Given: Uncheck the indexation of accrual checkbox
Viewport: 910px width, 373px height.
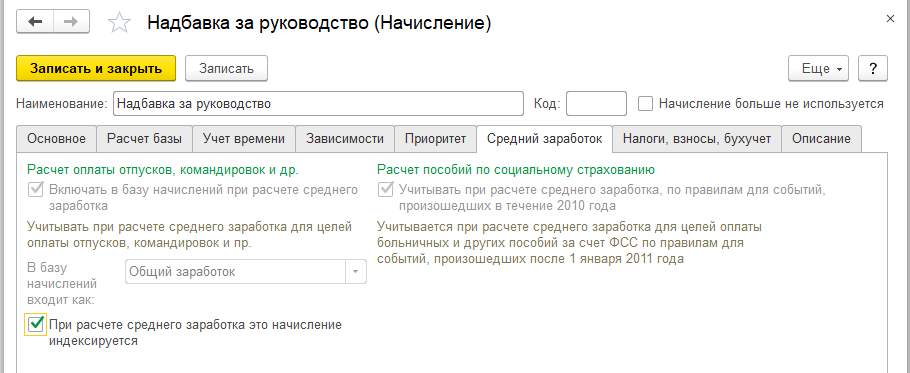Looking at the screenshot, I should click(36, 324).
